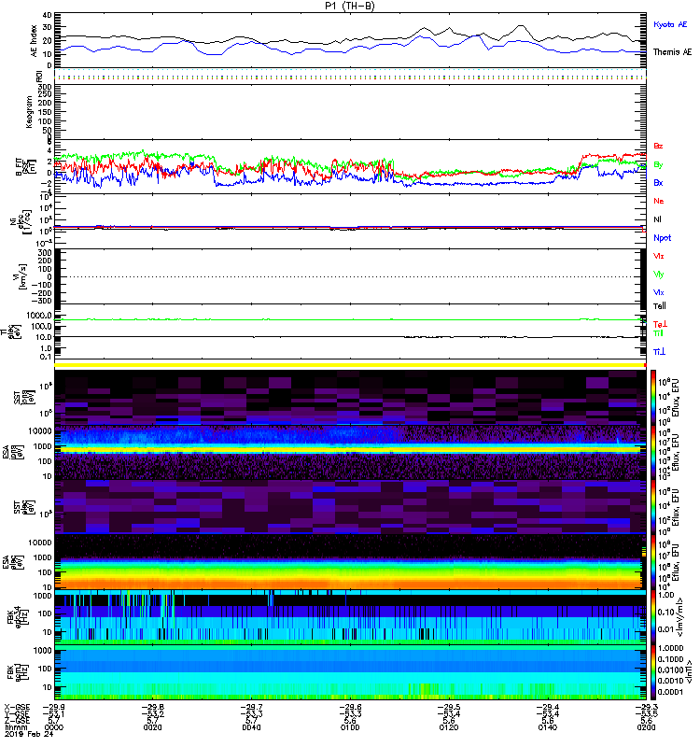Screen dimensions: 700x747
Task: Click the red Viz velocity legend label
Action: click(659, 256)
